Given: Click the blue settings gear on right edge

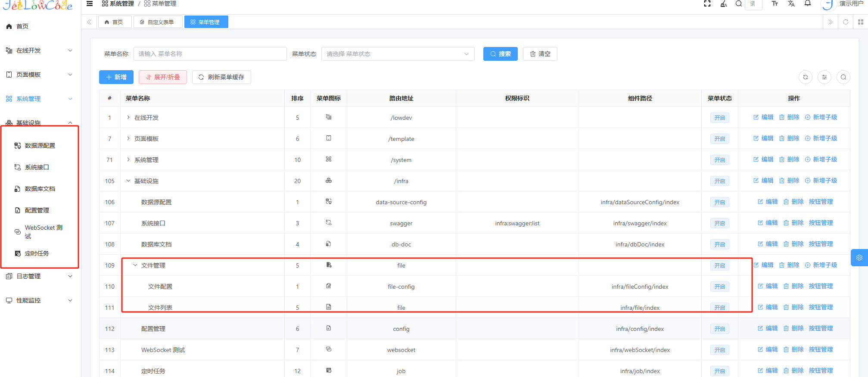Looking at the screenshot, I should click(x=859, y=258).
